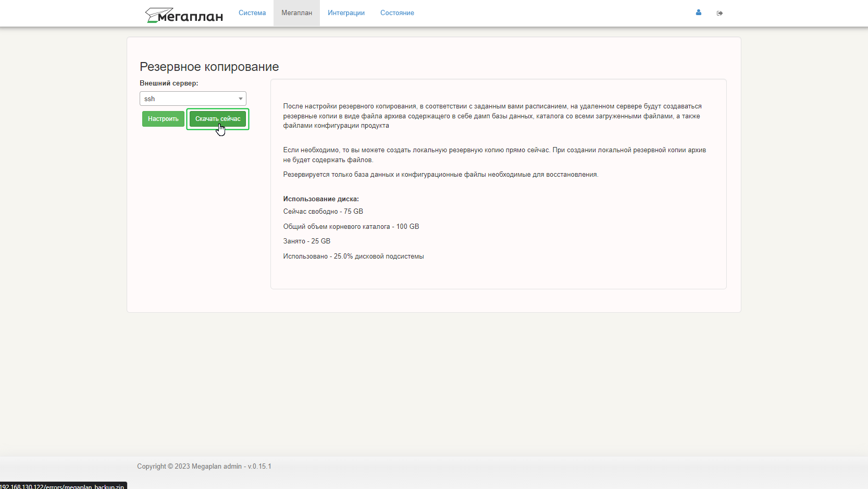
Task: Click the Резервное копирование heading
Action: 209,67
